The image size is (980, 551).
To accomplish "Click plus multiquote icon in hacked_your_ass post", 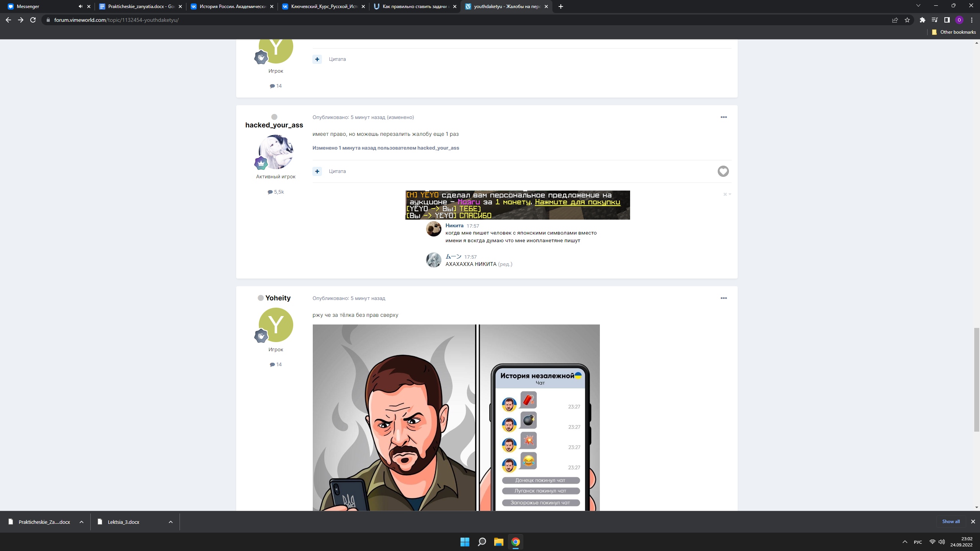I will coord(317,171).
